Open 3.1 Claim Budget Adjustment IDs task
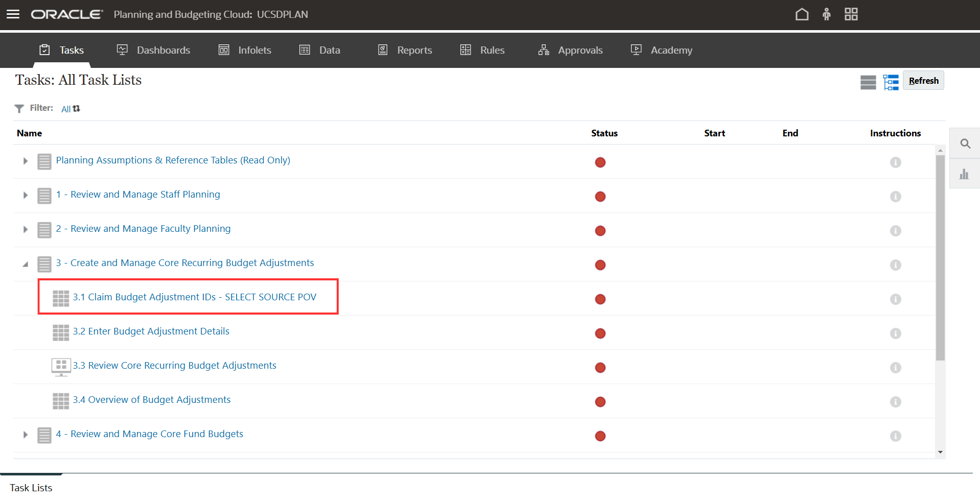The height and width of the screenshot is (503, 980). click(195, 297)
